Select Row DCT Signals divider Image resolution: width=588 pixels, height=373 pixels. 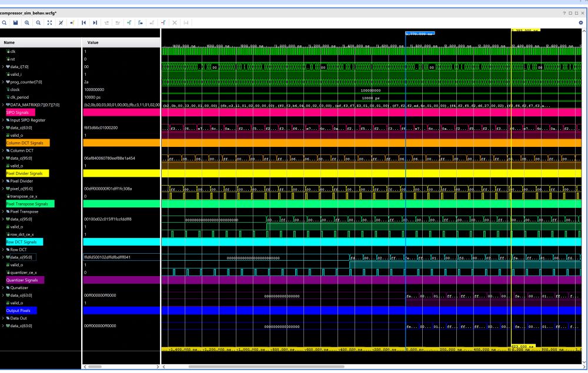click(x=24, y=242)
